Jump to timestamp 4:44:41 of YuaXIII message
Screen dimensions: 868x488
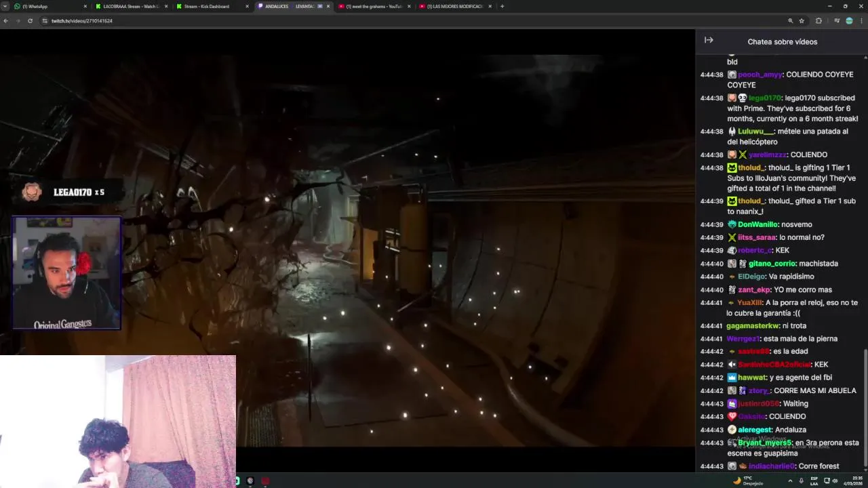coord(711,303)
